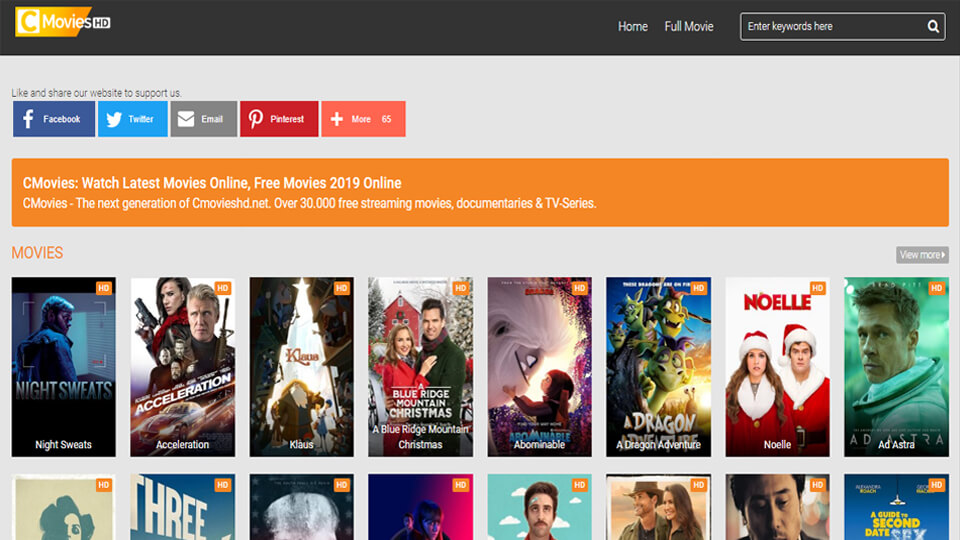Open the Full Movie menu item
This screenshot has width=960, height=540.
(689, 26)
